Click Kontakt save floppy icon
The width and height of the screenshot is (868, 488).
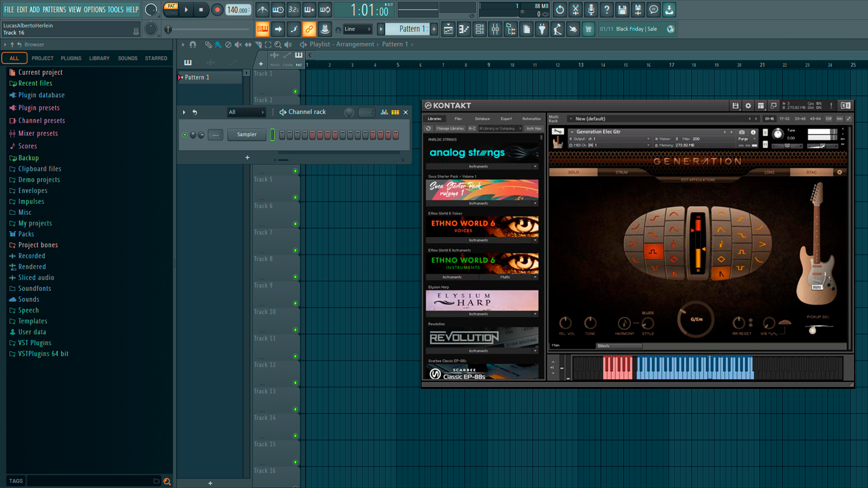pyautogui.click(x=735, y=105)
